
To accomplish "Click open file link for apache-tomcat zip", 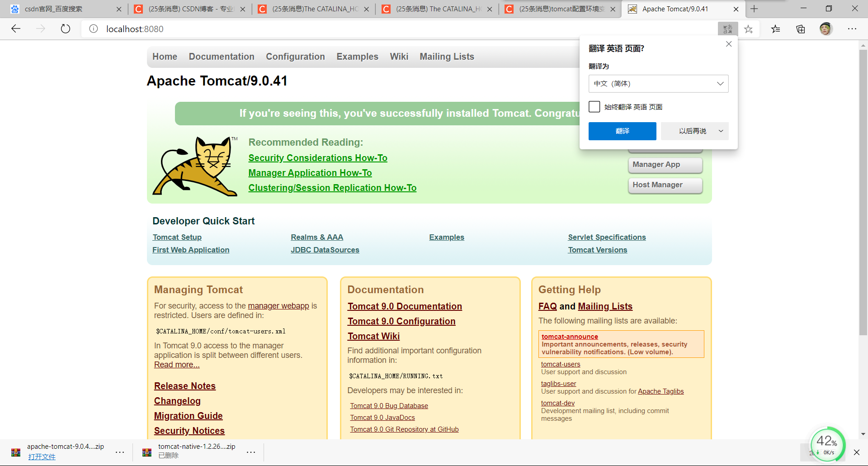I will coord(42,456).
